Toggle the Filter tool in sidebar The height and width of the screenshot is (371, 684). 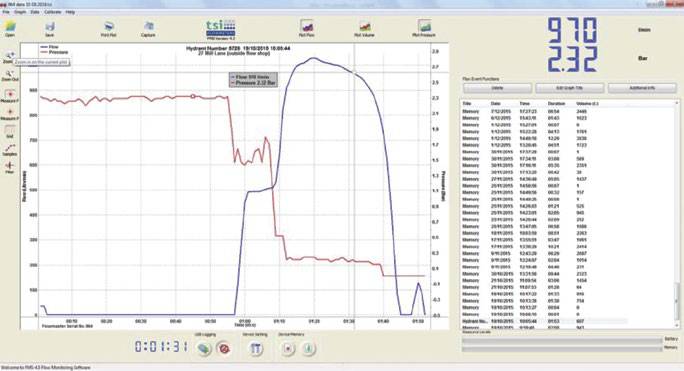10,166
